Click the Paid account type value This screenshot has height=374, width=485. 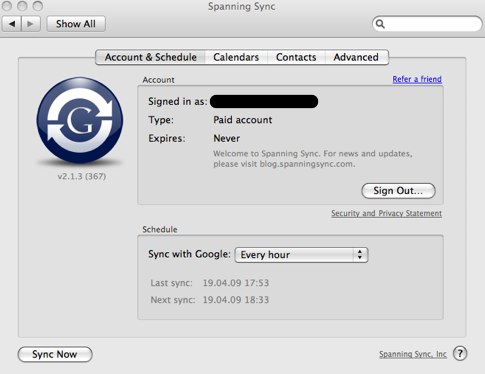[243, 120]
